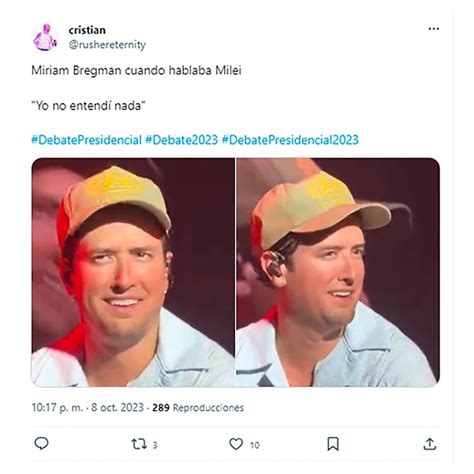Screen dimensions: 474x474
Task: Open the three-dot more options menu
Action: [434, 29]
